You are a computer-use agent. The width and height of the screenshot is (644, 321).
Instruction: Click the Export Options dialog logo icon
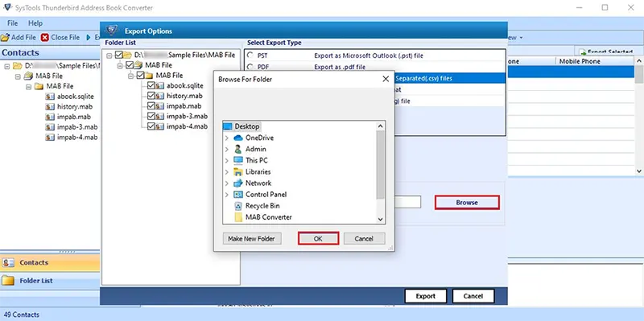point(112,31)
